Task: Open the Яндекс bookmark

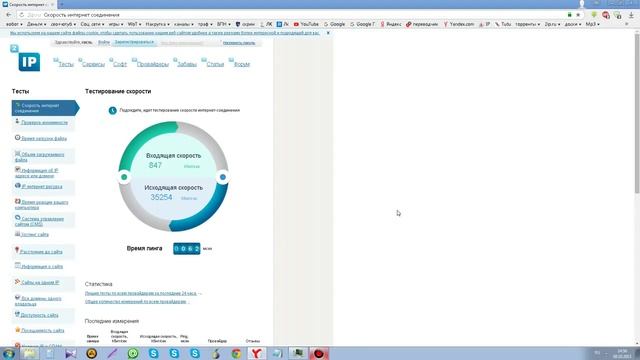Action: click(390, 24)
